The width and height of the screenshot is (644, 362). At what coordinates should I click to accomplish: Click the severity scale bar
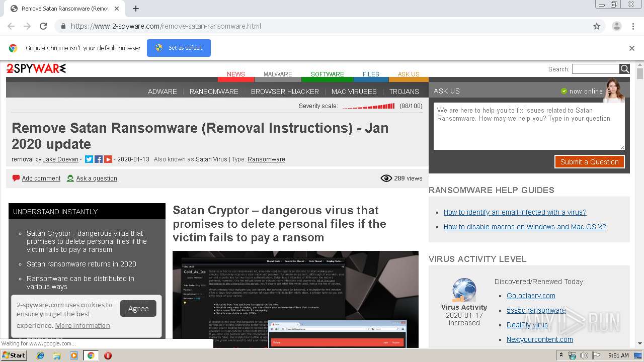(x=369, y=106)
